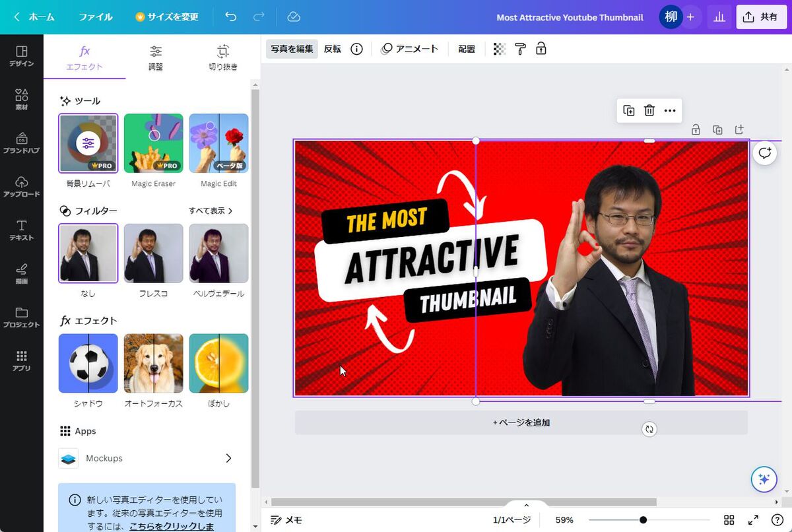792x532 pixels.
Task: Open the help question mark icon
Action: [x=777, y=520]
